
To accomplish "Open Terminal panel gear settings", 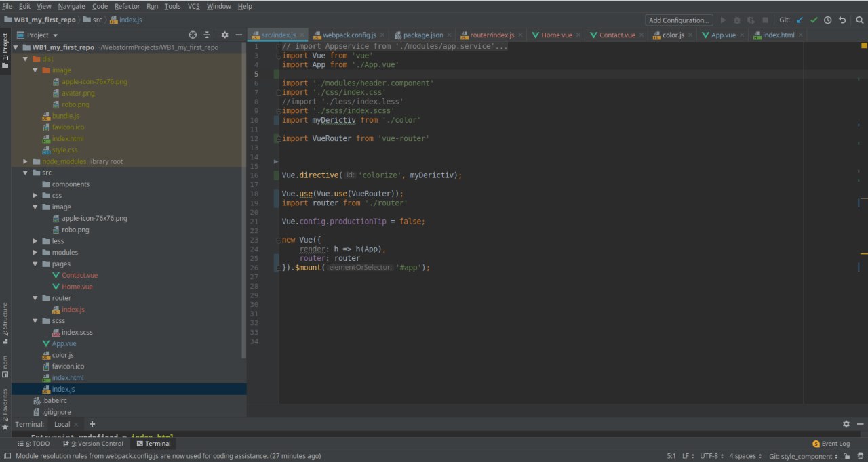I will 846,424.
